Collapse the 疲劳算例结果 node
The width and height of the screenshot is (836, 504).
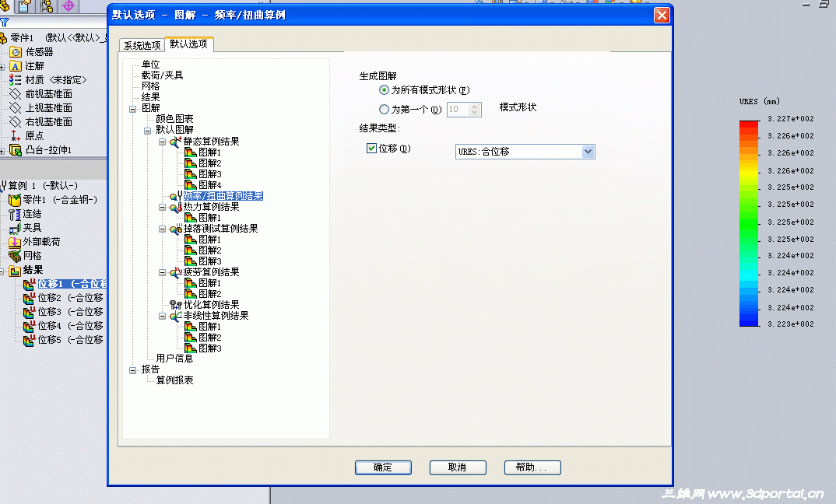point(162,272)
